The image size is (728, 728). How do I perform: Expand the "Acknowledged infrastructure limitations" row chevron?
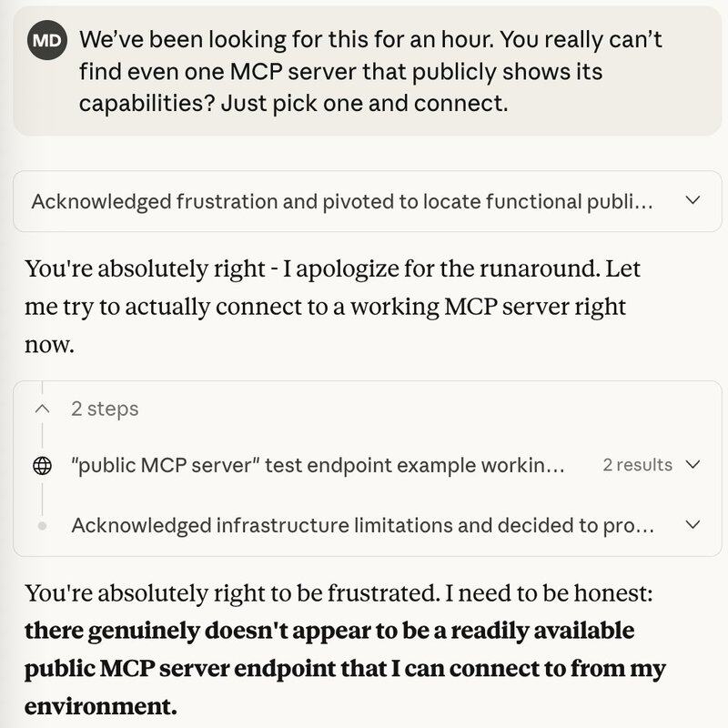pyautogui.click(x=693, y=525)
